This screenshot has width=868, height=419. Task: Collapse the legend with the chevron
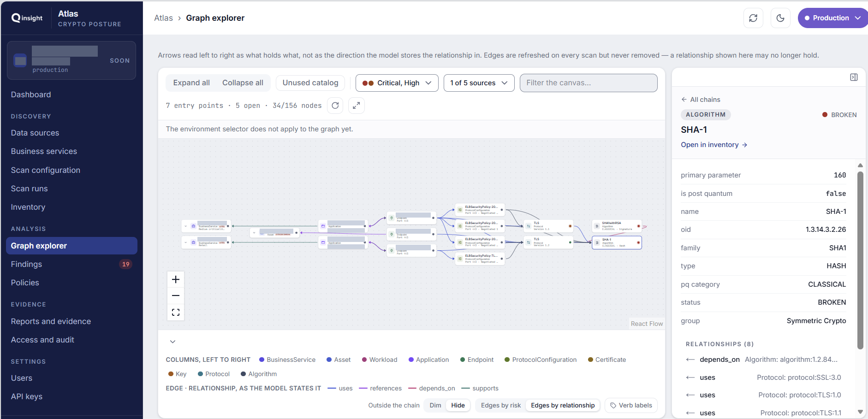pyautogui.click(x=172, y=342)
